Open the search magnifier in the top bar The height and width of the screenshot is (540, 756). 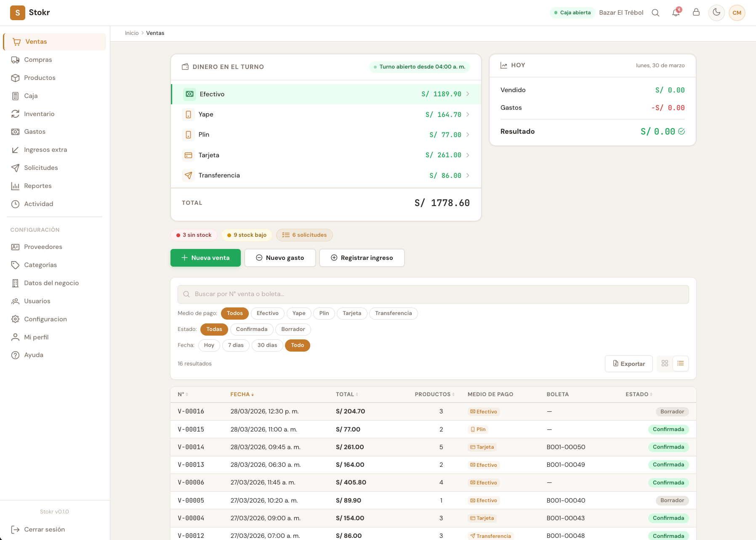(x=655, y=13)
